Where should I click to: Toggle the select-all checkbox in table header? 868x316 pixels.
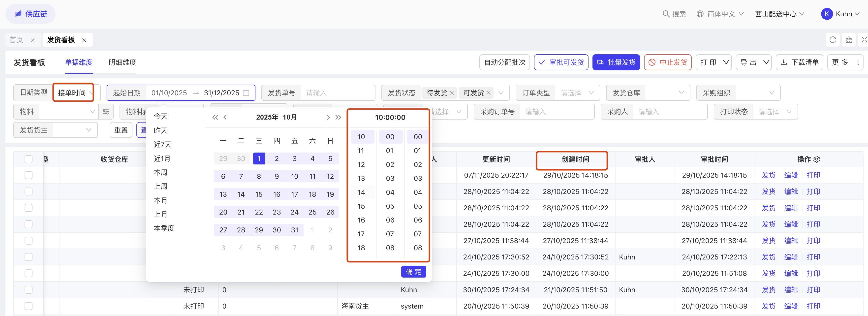(x=29, y=159)
